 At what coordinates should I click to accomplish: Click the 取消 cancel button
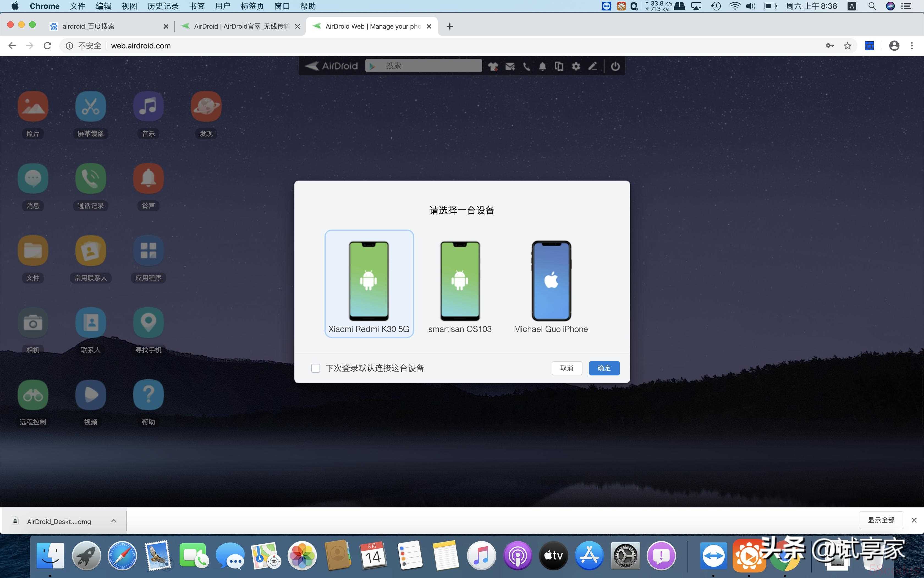[566, 368]
